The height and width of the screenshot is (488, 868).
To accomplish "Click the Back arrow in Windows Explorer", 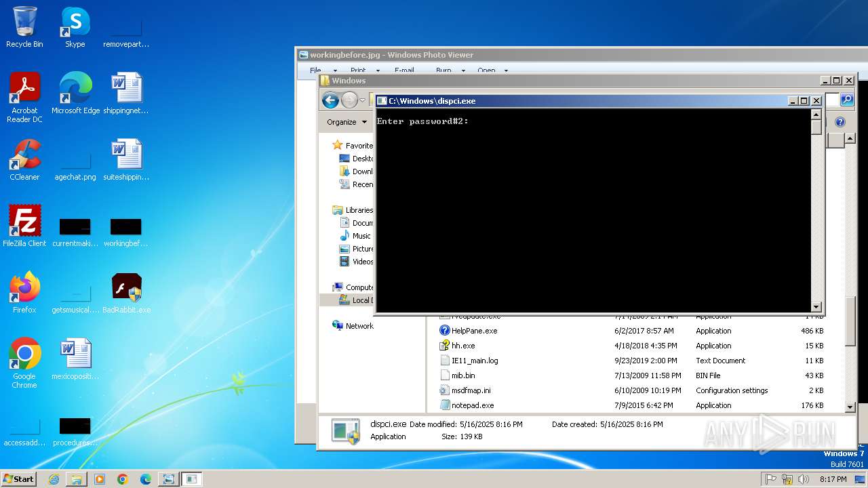I will coord(330,101).
